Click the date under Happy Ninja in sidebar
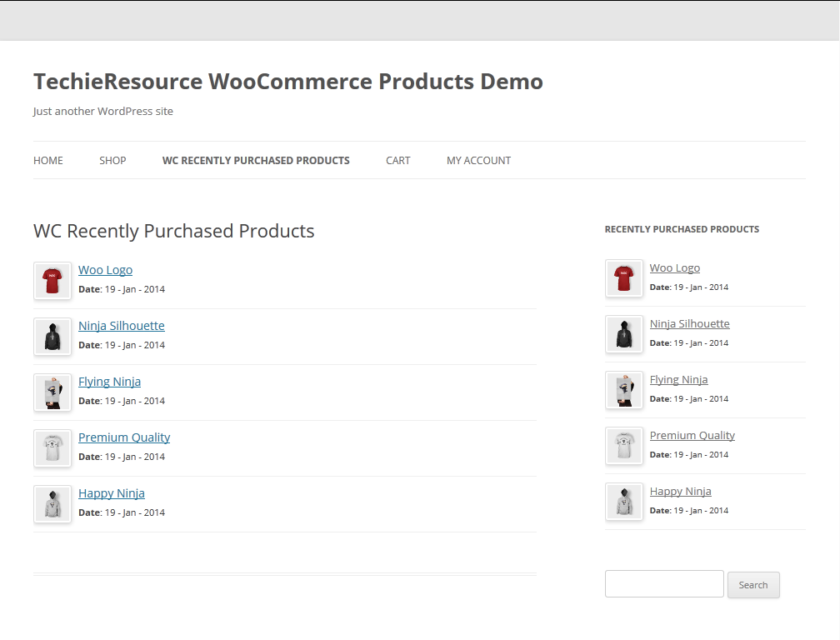Image resolution: width=840 pixels, height=640 pixels. point(689,510)
